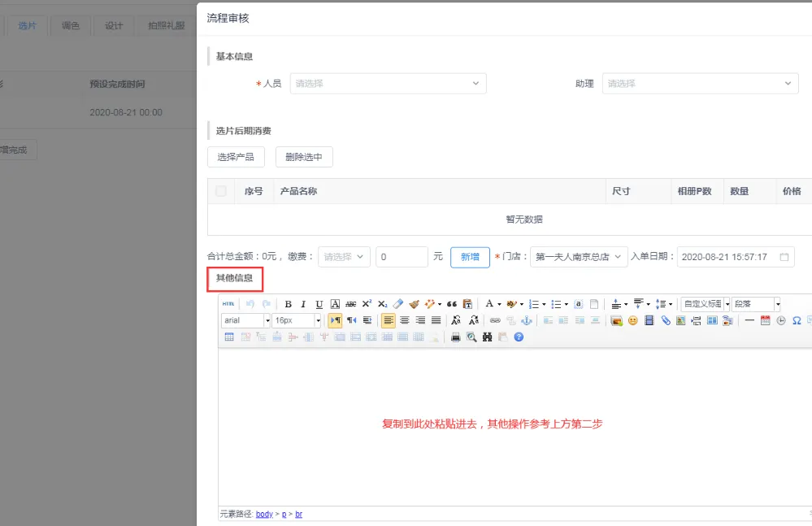The height and width of the screenshot is (526, 812).
Task: Switch to HTML source mode
Action: pos(228,304)
